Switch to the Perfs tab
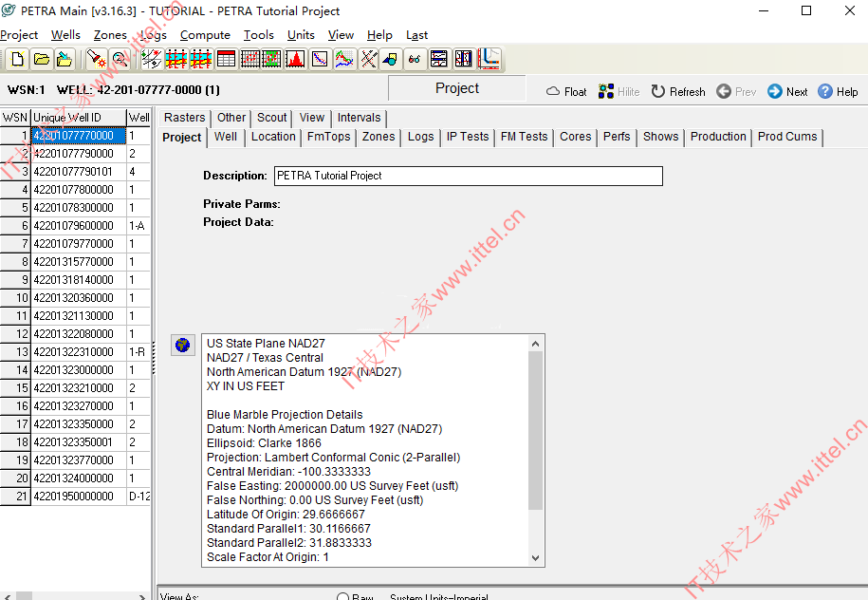Viewport: 868px width, 600px height. (x=616, y=137)
